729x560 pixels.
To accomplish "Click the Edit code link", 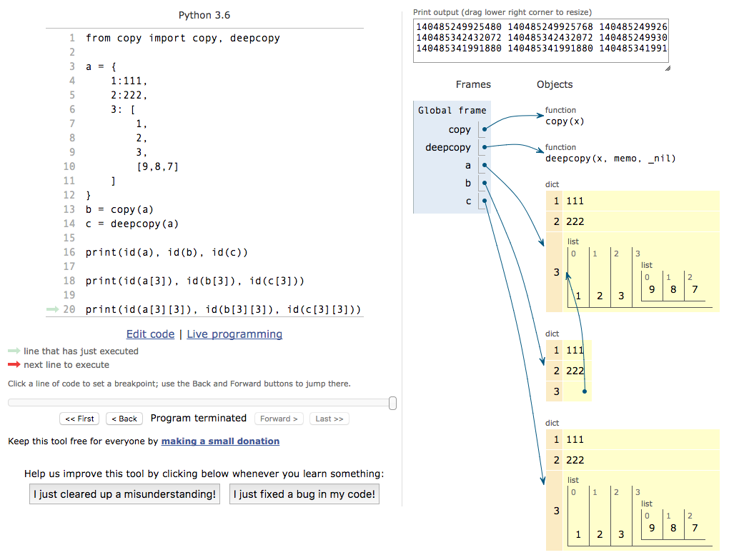I will 150,334.
